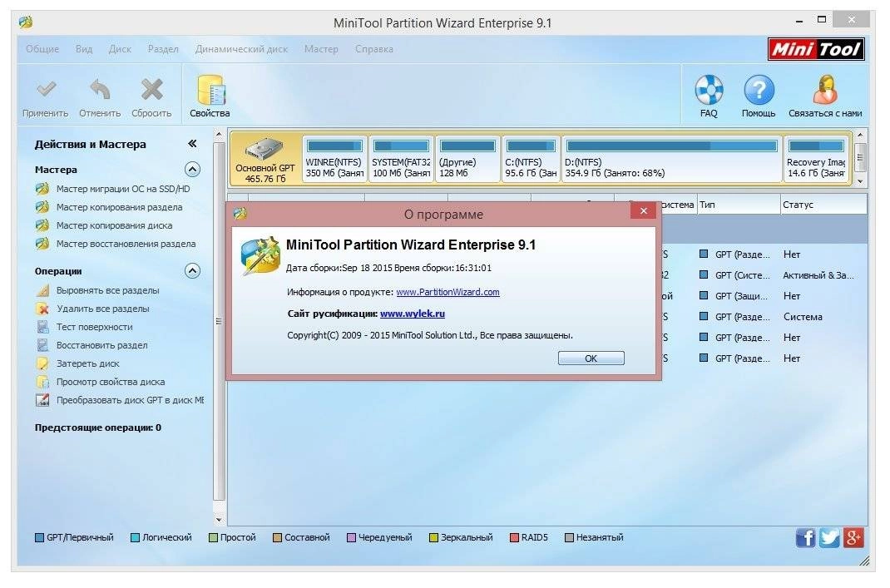Click the Незанятый legend entry
The height and width of the screenshot is (588, 890).
click(x=594, y=537)
